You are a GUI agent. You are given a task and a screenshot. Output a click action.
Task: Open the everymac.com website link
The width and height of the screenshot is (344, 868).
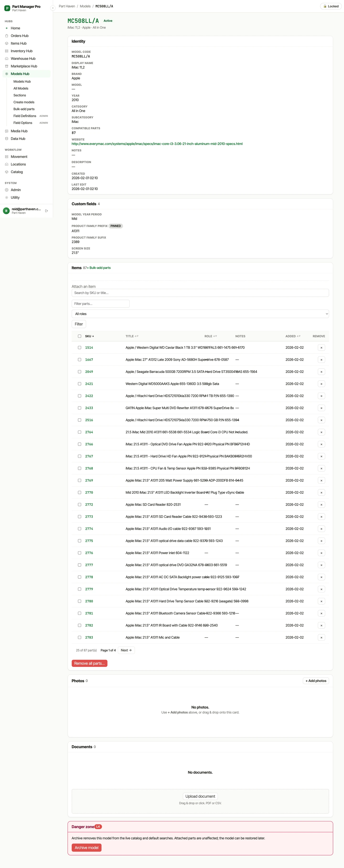coord(157,144)
